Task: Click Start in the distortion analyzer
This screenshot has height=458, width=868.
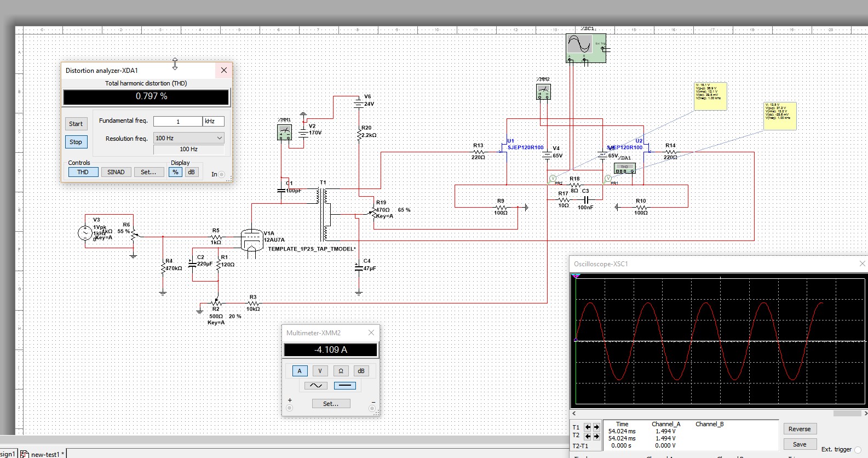Action: point(76,124)
